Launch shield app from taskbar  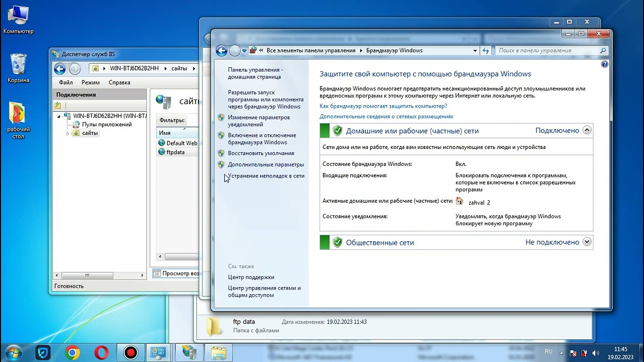pyautogui.click(x=43, y=353)
